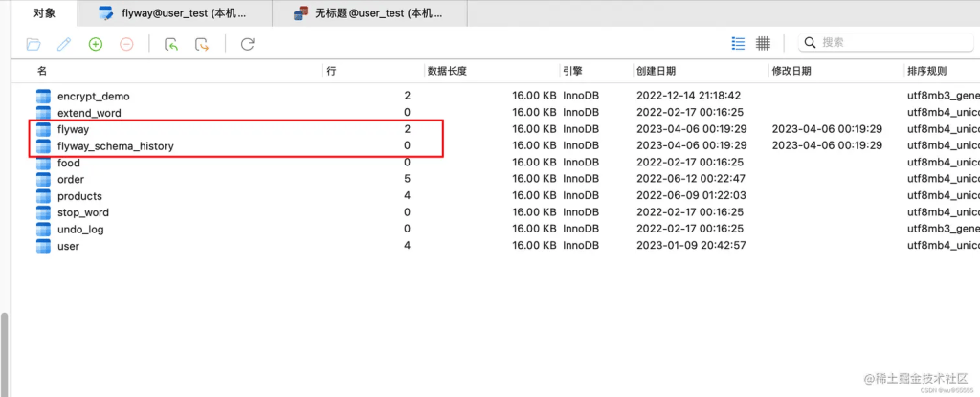Switch to grid view mode
980x397 pixels.
tap(763, 43)
